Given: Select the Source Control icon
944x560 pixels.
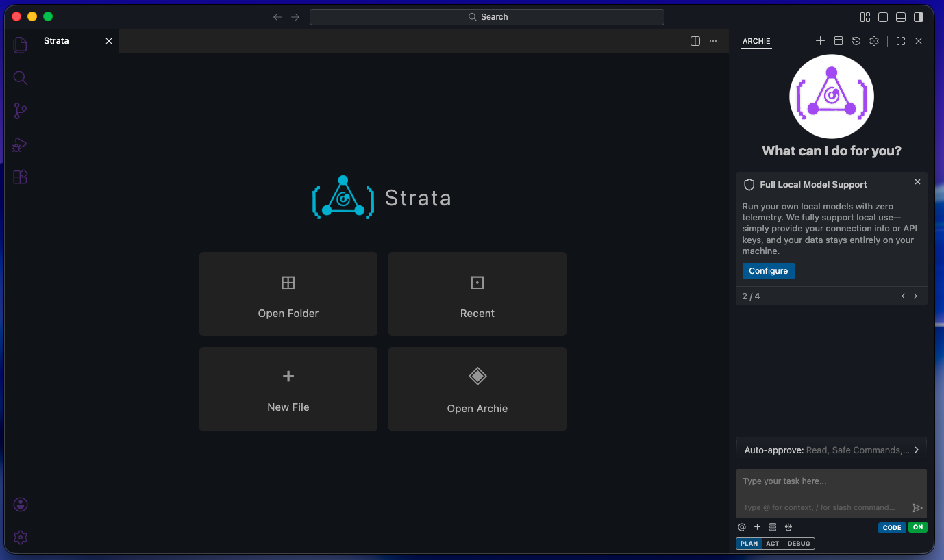Looking at the screenshot, I should (20, 110).
